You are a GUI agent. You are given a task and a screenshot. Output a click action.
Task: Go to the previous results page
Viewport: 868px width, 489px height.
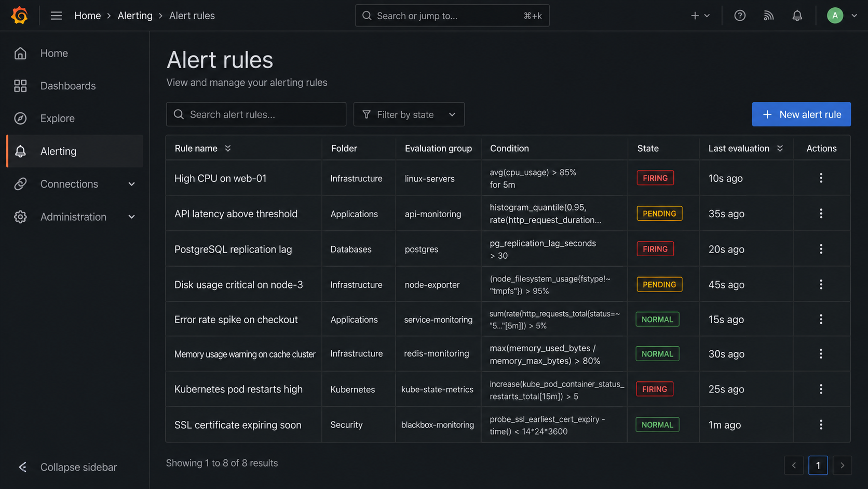[x=794, y=465]
